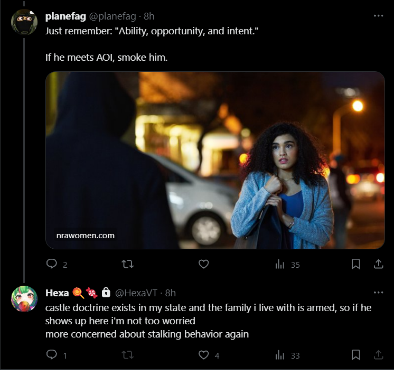The image size is (394, 370).
Task: View analytics showing 33 views
Action: (x=287, y=355)
